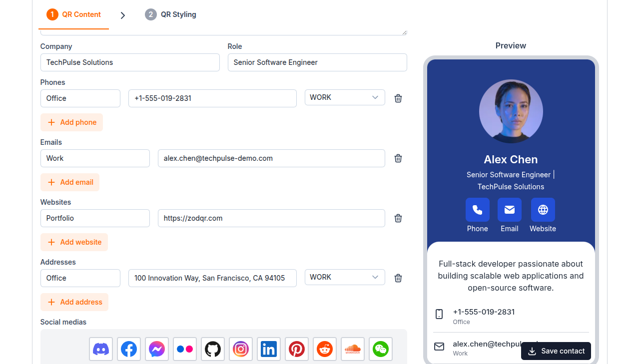Click the Add address button
Screen dimensions: 637x364
tap(74, 302)
